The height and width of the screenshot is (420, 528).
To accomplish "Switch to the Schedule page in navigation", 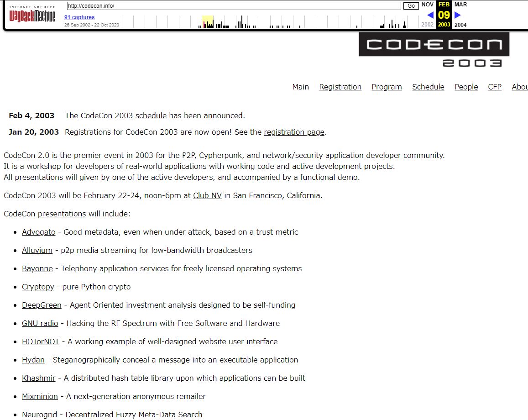I will click(428, 87).
